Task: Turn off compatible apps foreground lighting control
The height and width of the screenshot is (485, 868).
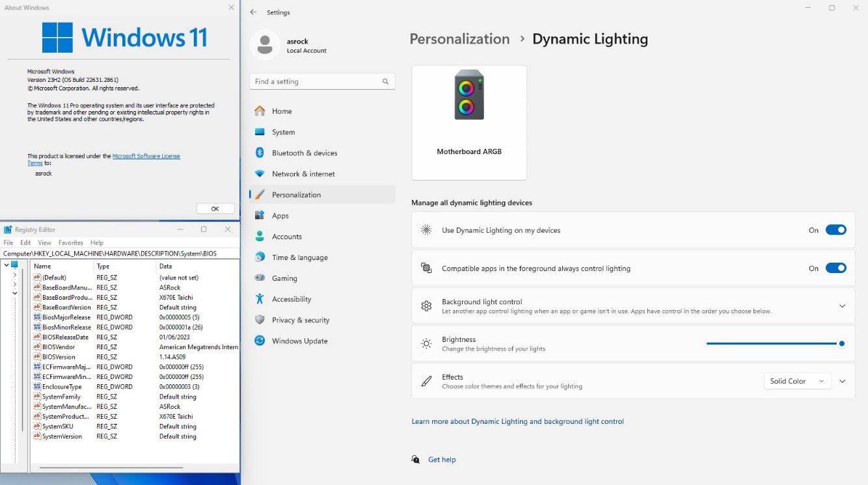Action: (836, 267)
